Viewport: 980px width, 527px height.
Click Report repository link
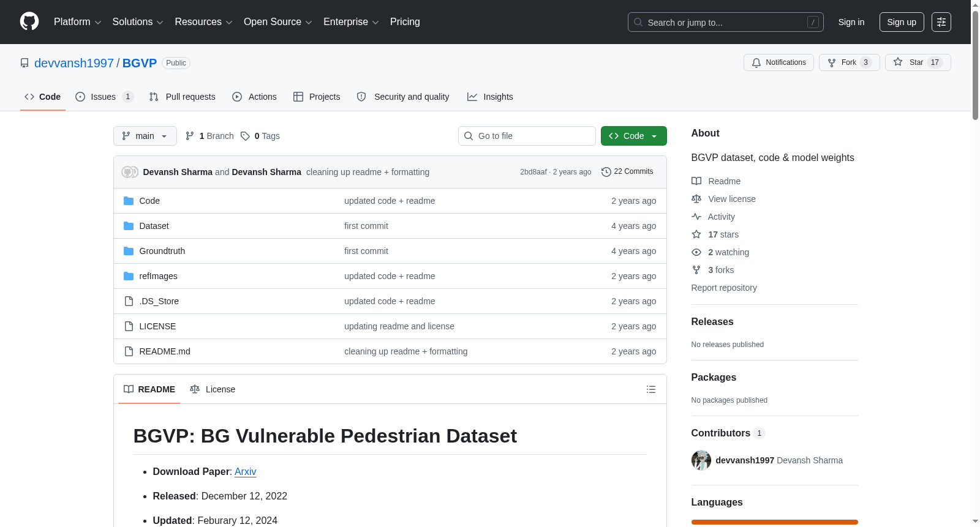[724, 288]
